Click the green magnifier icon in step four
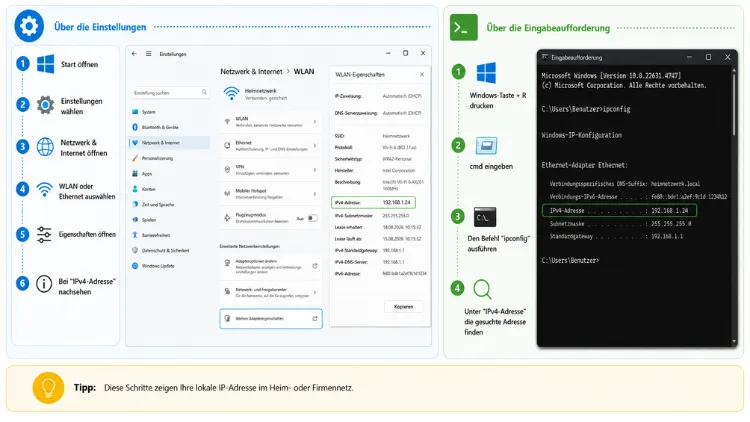 tap(482, 289)
